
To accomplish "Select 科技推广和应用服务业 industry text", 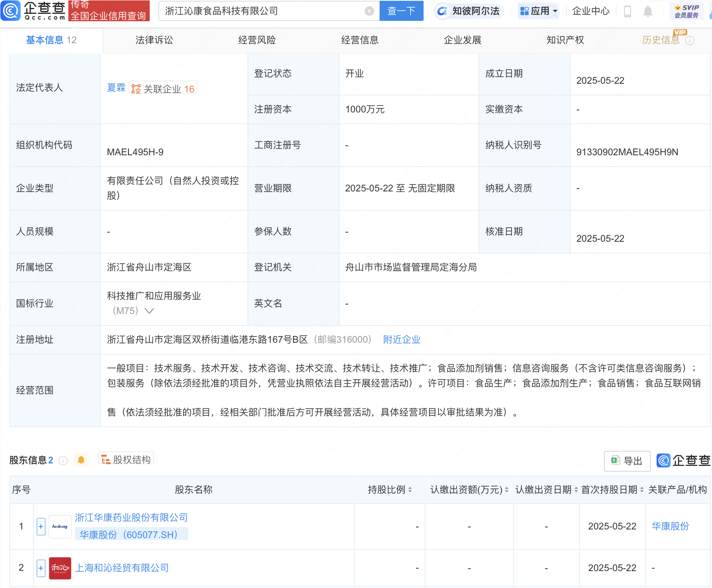I will click(154, 296).
